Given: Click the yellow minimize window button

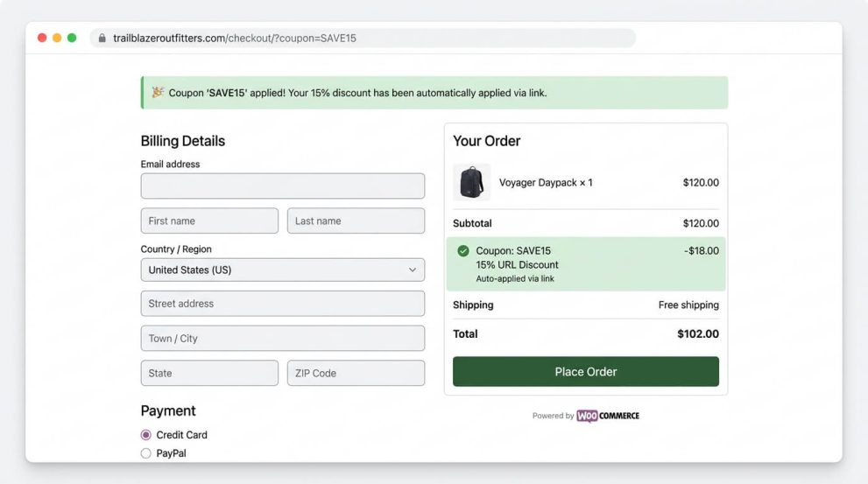Looking at the screenshot, I should 57,38.
